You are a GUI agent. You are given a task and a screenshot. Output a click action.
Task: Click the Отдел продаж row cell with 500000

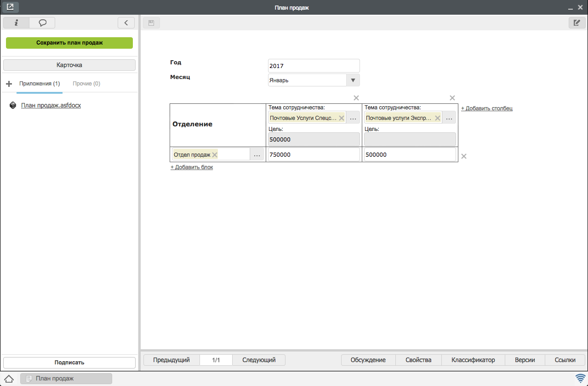pos(410,155)
